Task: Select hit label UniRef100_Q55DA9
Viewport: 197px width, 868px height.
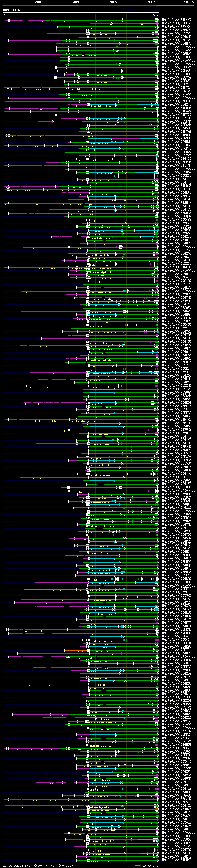Action: coord(177,670)
